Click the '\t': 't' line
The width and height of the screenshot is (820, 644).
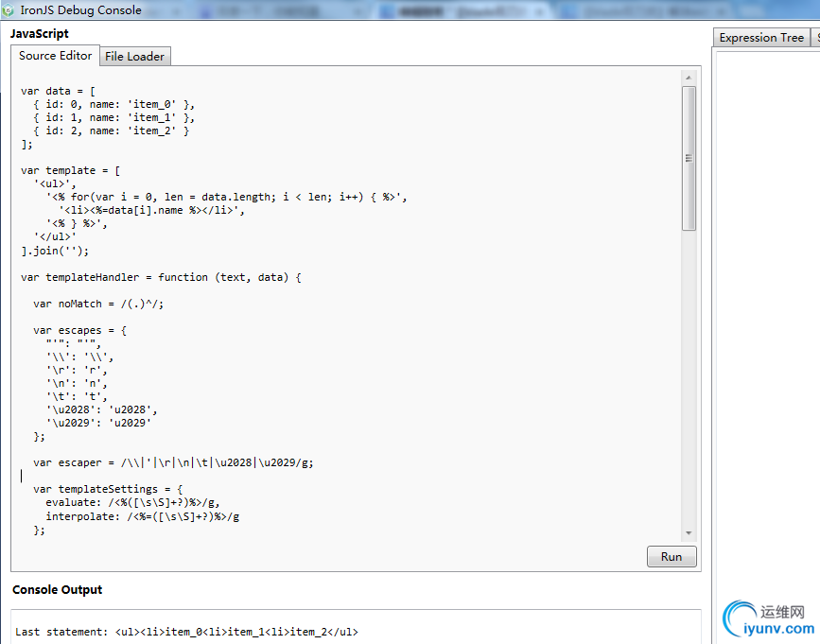[77, 396]
